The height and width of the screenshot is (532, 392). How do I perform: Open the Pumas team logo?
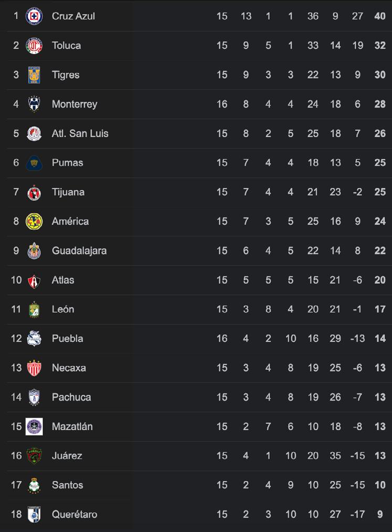tap(34, 163)
